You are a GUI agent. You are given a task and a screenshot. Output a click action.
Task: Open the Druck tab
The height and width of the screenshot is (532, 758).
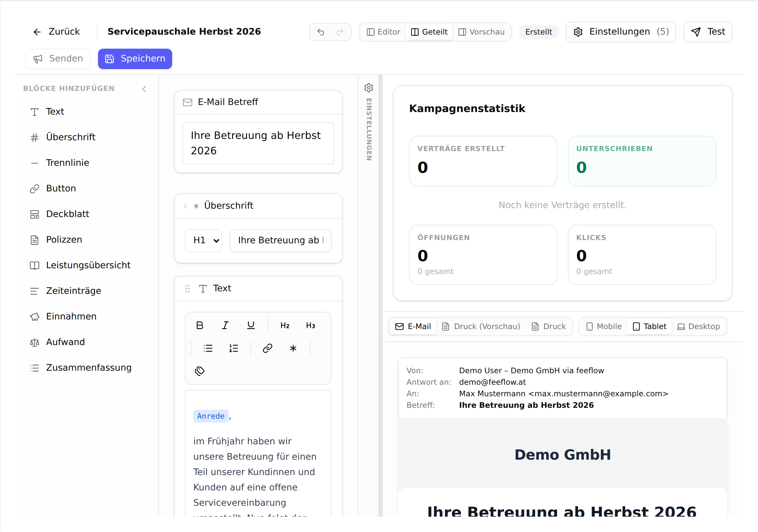pyautogui.click(x=549, y=326)
